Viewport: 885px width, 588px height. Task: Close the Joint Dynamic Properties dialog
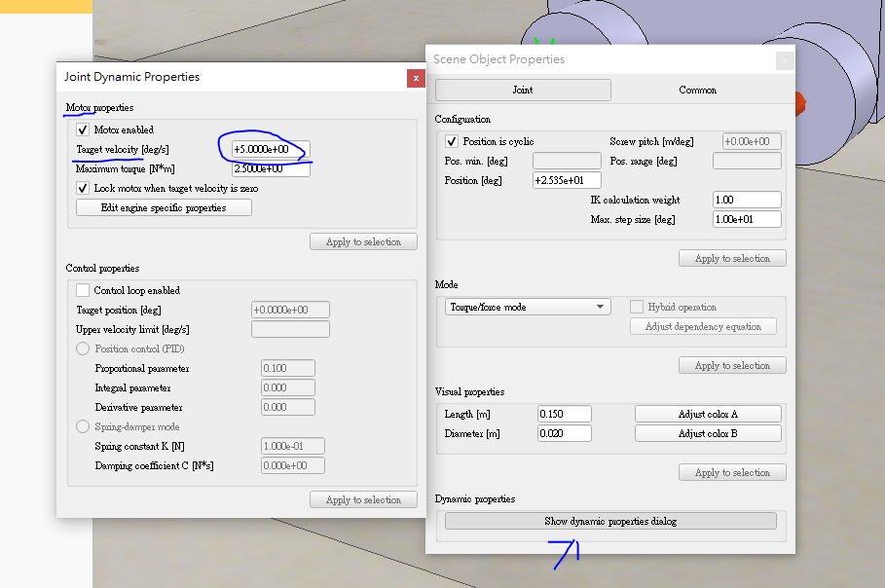click(x=416, y=77)
